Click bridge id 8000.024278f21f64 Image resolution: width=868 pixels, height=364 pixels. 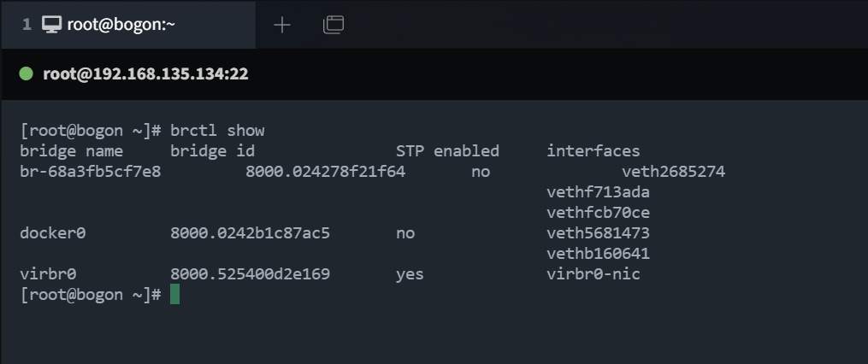pos(326,172)
